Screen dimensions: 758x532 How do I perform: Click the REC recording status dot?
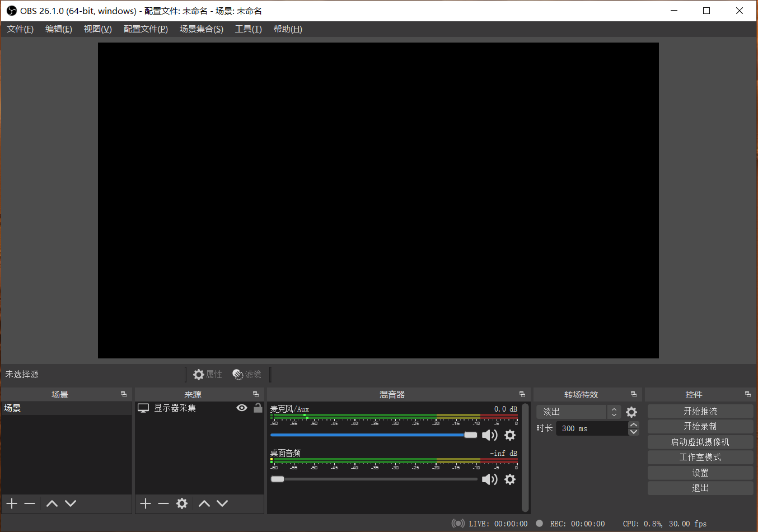point(539,523)
